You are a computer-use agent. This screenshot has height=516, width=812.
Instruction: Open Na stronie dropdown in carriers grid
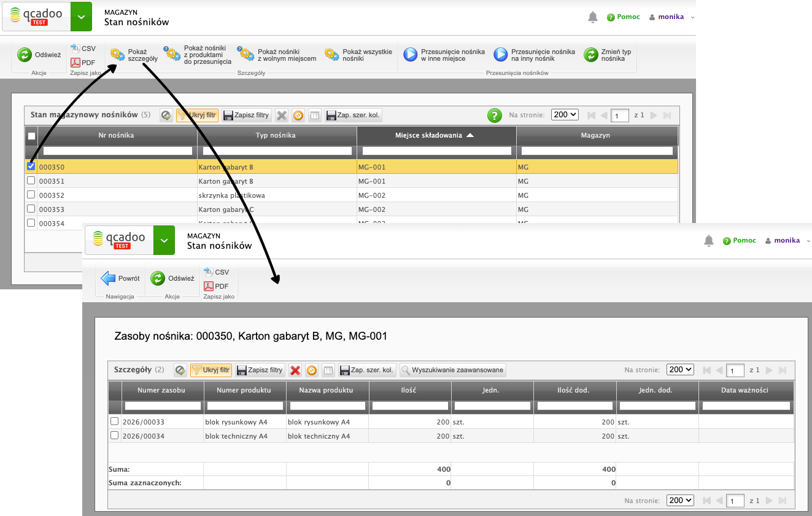coord(565,114)
